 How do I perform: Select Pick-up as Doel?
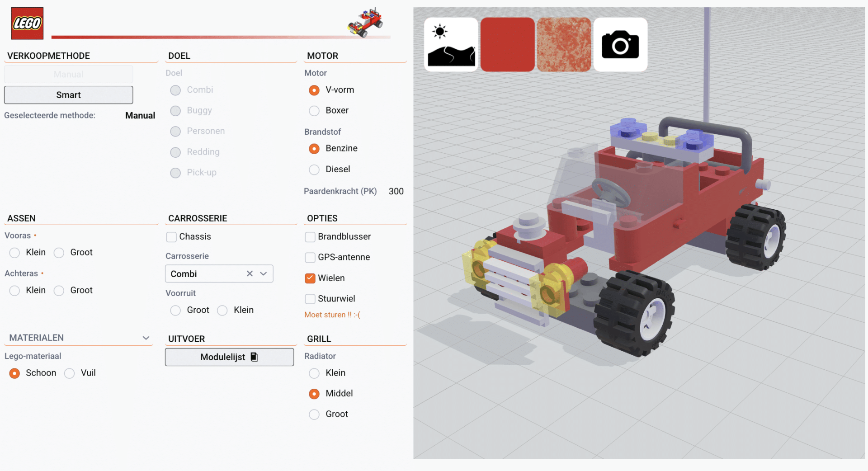[x=175, y=173]
